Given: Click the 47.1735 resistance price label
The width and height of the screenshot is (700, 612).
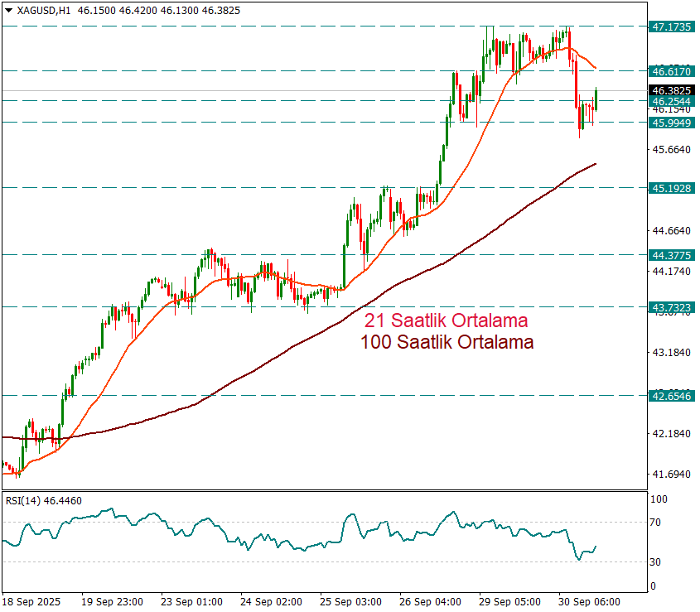Looking at the screenshot, I should 671,27.
